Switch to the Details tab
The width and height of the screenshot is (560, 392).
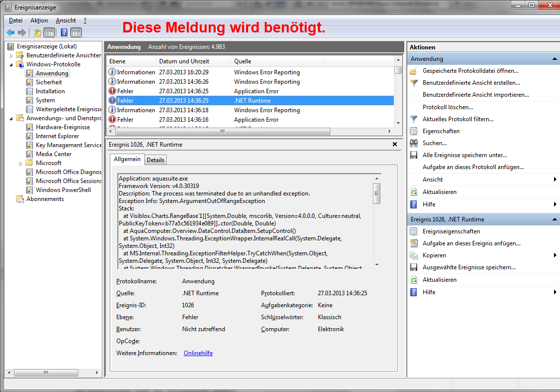tap(155, 160)
